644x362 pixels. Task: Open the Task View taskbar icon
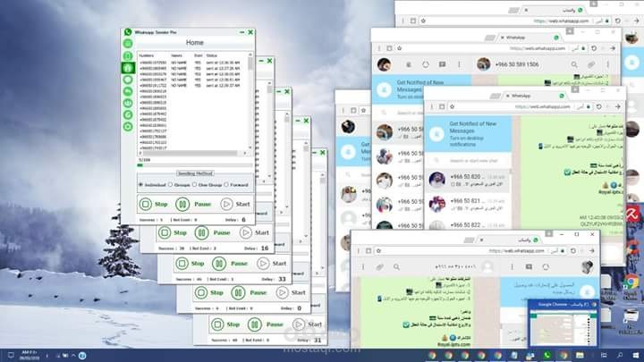click(604, 355)
